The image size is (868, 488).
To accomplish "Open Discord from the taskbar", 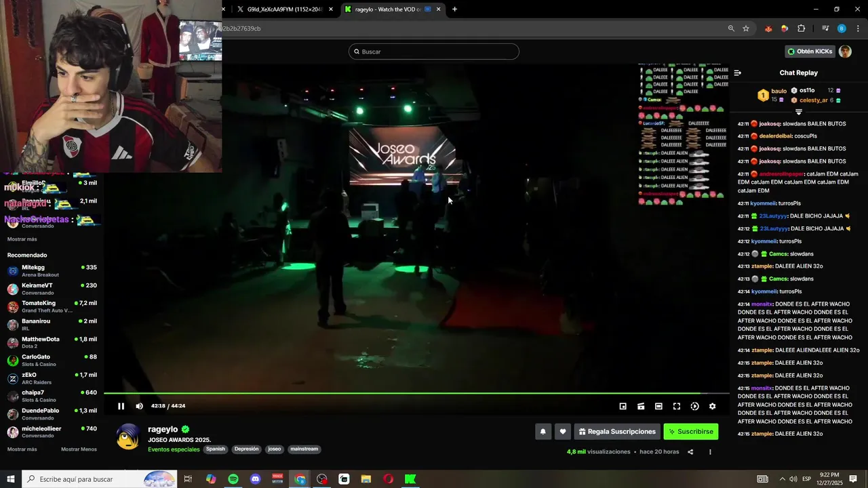I will point(255,479).
